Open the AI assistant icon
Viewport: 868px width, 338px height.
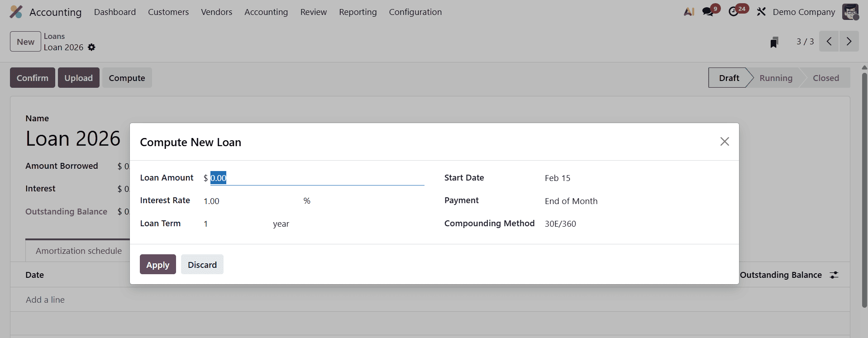click(x=689, y=12)
